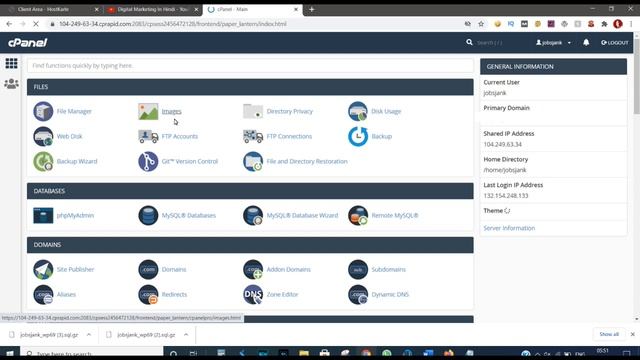Open the Backup clock icon
Viewport: 640px width, 360px height.
click(358, 136)
